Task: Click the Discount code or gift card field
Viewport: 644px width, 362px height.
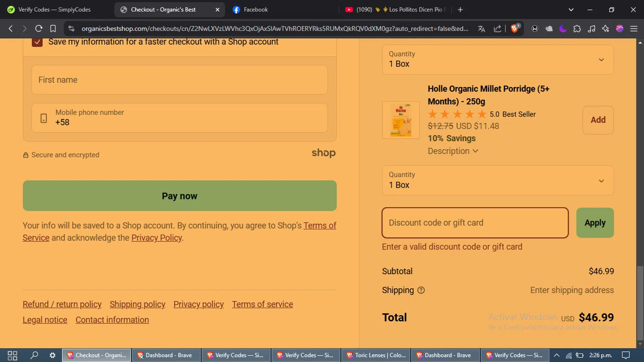Action: point(475,223)
